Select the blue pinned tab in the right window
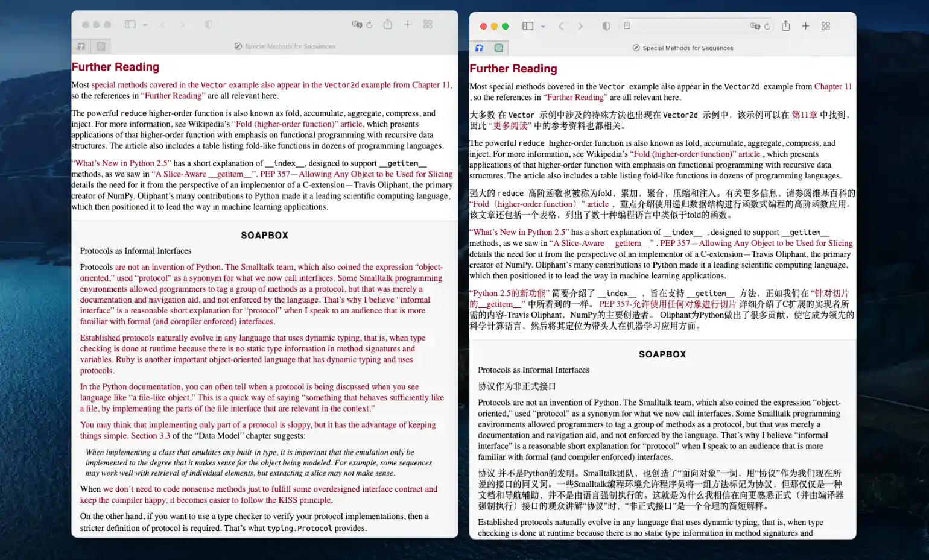The width and height of the screenshot is (929, 560). pos(479,48)
